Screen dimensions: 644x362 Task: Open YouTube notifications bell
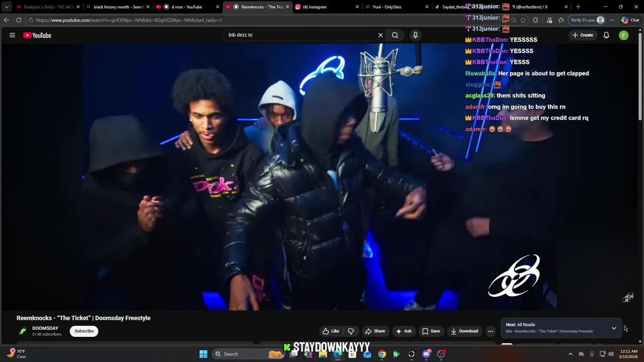click(606, 35)
